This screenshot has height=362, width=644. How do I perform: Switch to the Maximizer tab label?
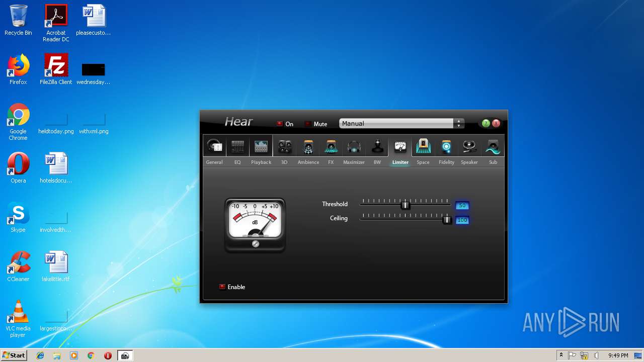click(x=354, y=162)
